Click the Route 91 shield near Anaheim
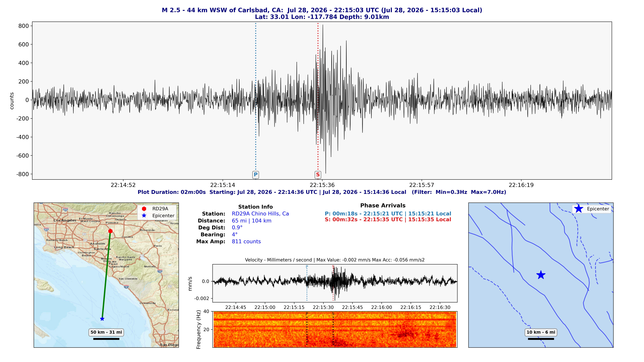644x362 pixels. click(x=85, y=240)
